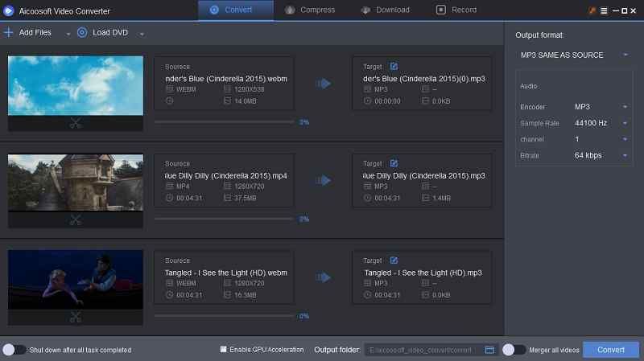Click the Load DVD button label
This screenshot has width=644, height=361.
tap(110, 32)
